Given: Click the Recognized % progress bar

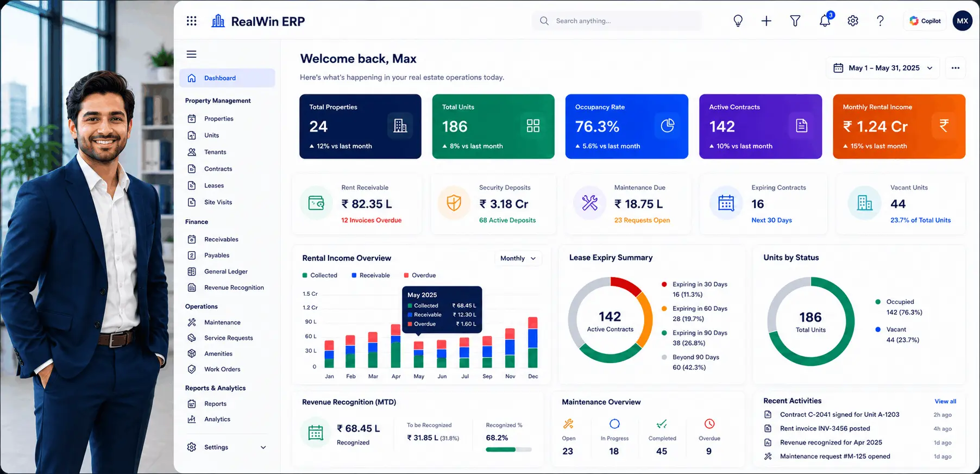Looking at the screenshot, I should pos(508,450).
